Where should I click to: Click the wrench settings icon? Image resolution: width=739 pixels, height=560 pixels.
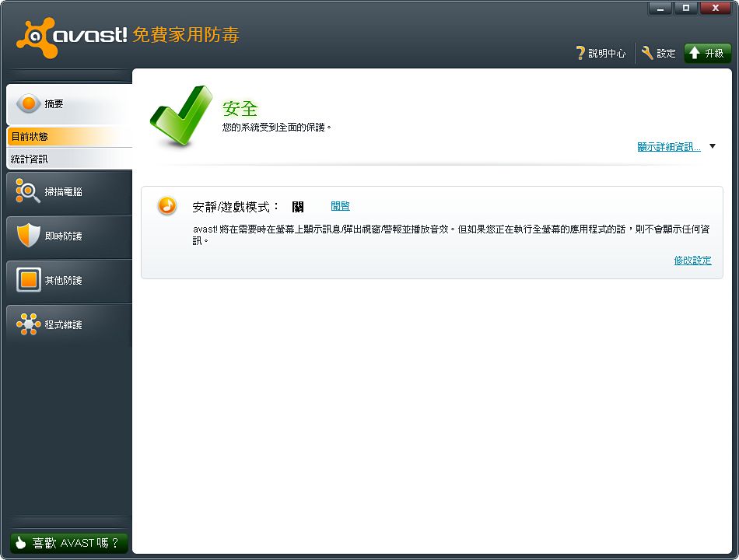click(647, 53)
